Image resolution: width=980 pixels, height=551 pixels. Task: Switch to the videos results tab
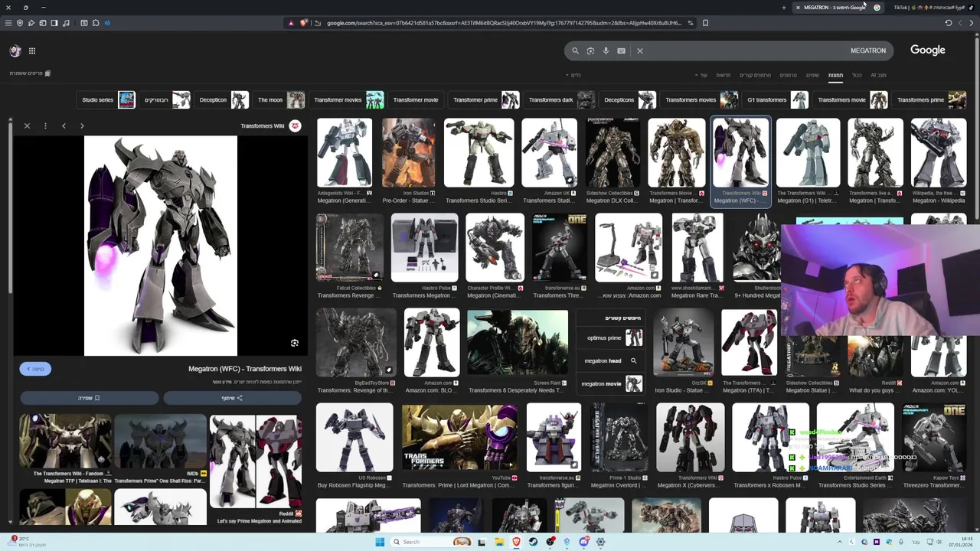point(788,75)
